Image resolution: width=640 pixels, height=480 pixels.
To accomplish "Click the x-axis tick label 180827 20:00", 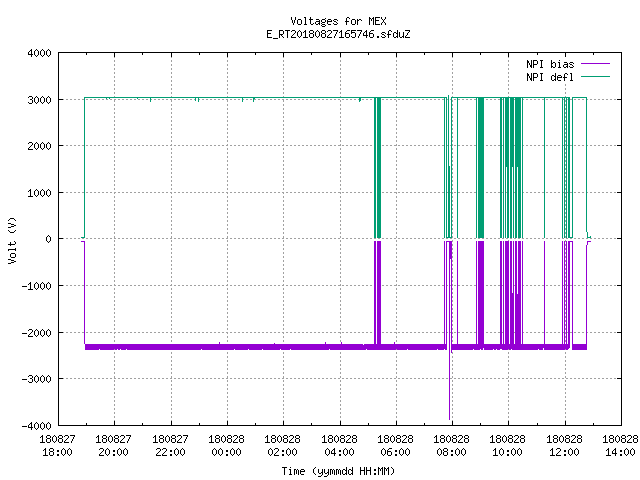I will click(x=113, y=446).
